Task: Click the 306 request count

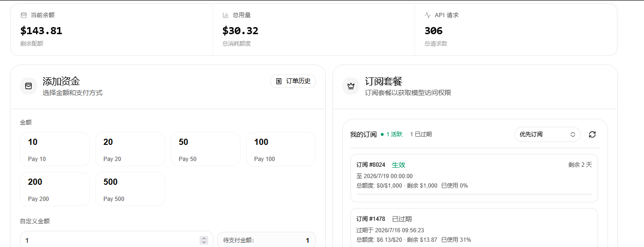Action: 433,31
